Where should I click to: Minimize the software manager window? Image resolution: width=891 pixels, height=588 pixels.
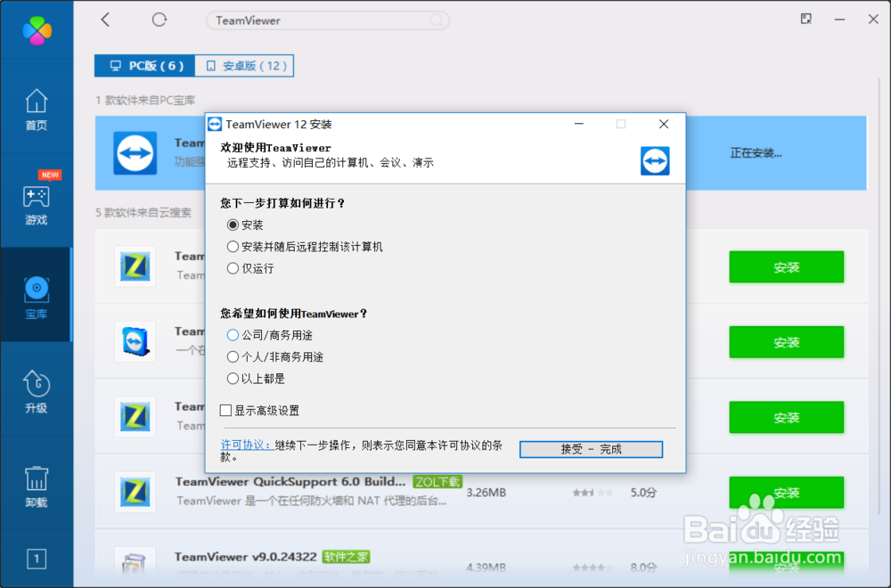[x=839, y=20]
